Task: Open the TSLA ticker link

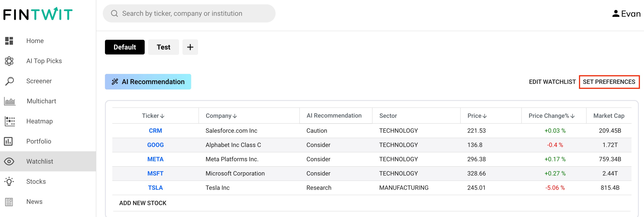Action: 155,188
